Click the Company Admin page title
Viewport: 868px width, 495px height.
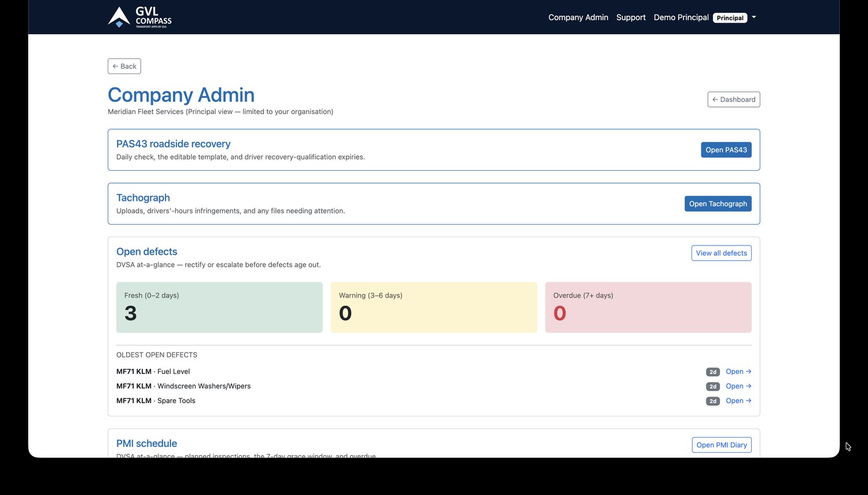click(181, 94)
